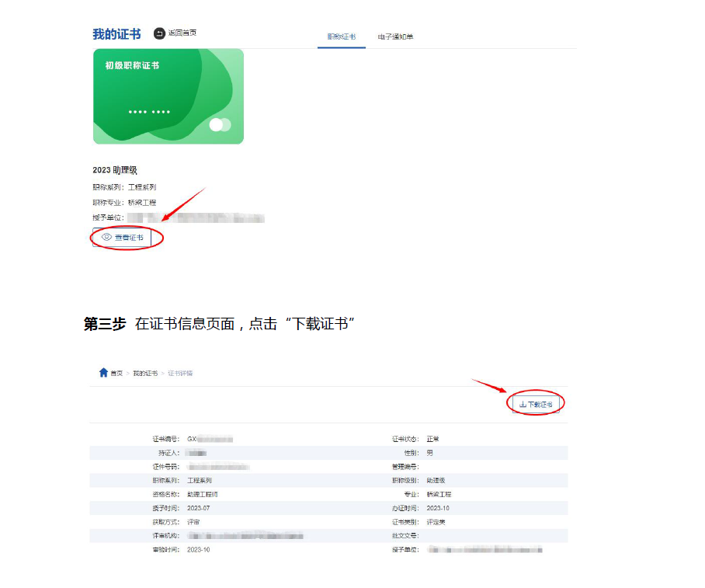The image size is (705, 588).
Task: Open 我的证书 breadcrumb link
Action: click(x=144, y=374)
